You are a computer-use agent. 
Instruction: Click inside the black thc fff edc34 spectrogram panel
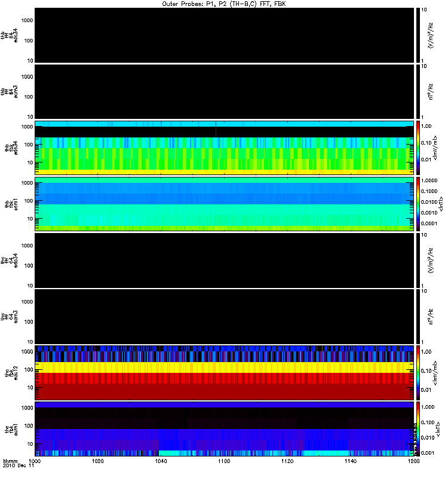tap(224, 261)
